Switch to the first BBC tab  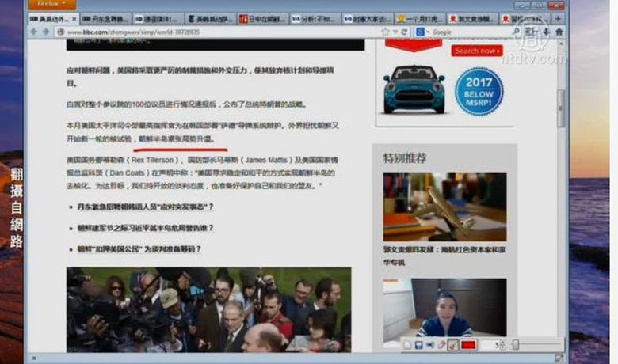pos(51,17)
